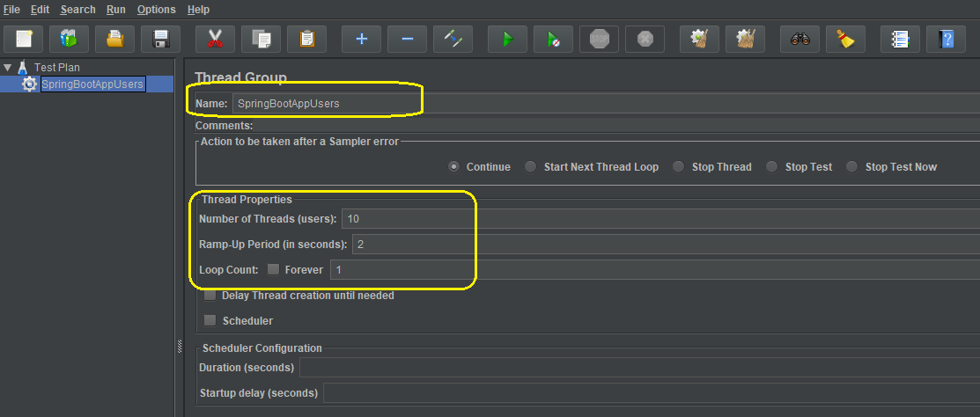
Task: Start the test with green play icon
Action: coord(507,40)
